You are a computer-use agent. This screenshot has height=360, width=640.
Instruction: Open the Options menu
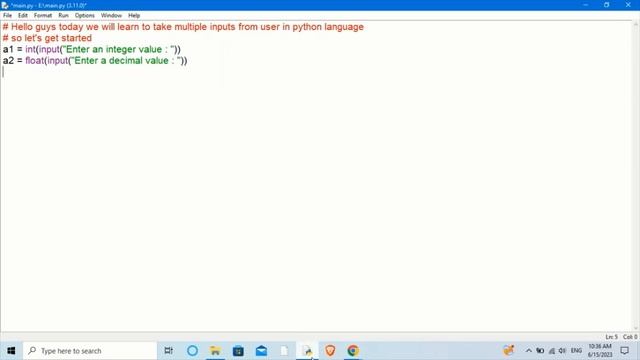pos(84,16)
